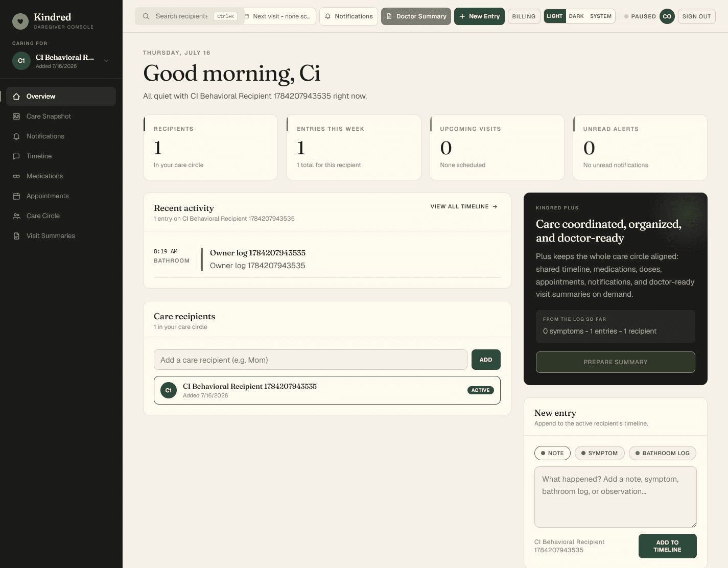The width and height of the screenshot is (728, 568).
Task: Click the Add button for care recipients
Action: click(x=486, y=360)
